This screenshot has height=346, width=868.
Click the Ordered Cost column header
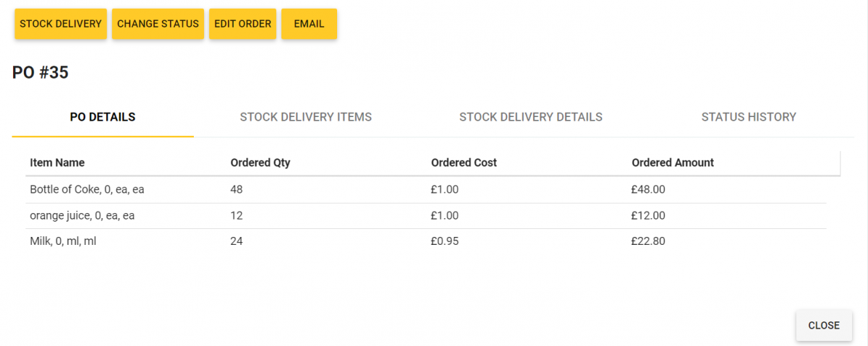click(x=464, y=163)
